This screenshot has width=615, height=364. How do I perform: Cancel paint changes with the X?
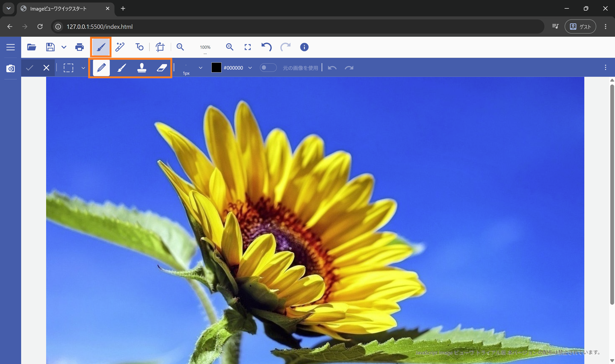pyautogui.click(x=46, y=68)
